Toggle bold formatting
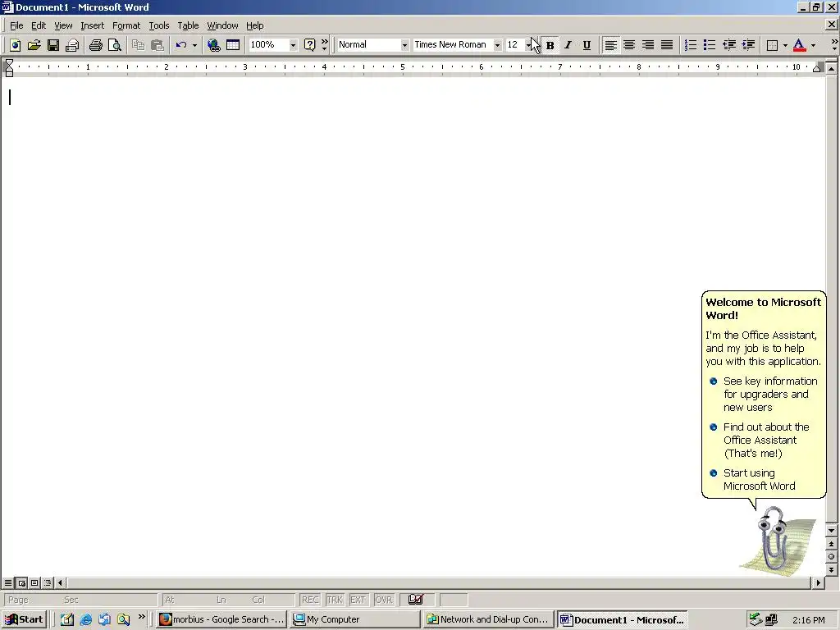840x630 pixels. tap(550, 45)
